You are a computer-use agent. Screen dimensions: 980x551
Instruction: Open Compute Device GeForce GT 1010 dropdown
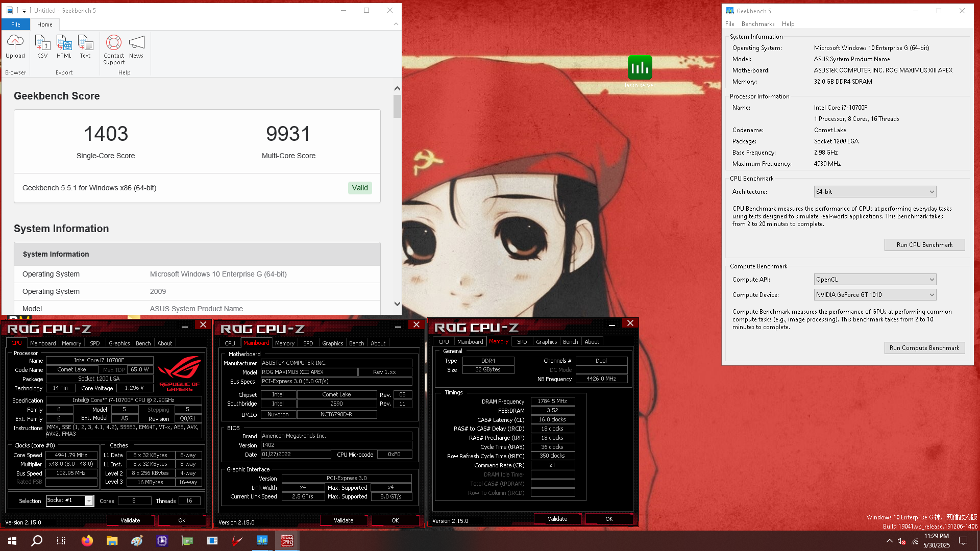[x=875, y=295]
